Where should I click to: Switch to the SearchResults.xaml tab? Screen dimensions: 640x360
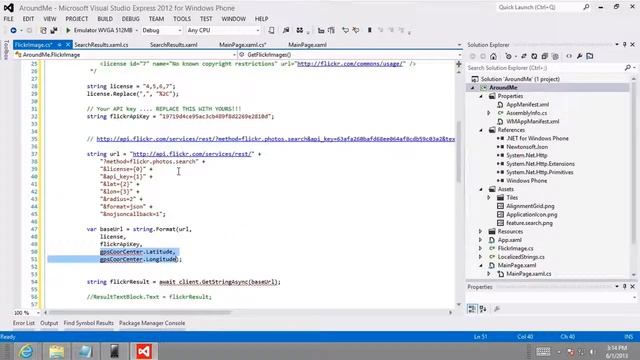click(173, 45)
